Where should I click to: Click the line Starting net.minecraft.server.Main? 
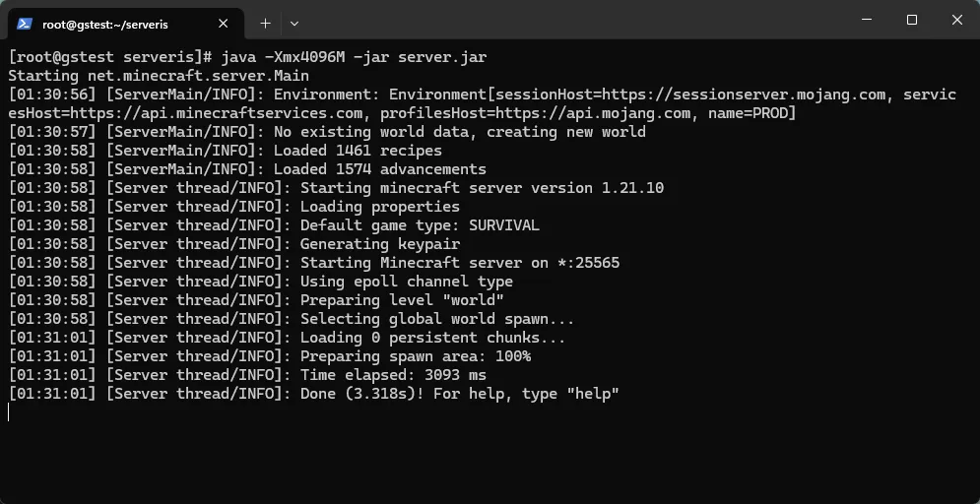(x=159, y=76)
